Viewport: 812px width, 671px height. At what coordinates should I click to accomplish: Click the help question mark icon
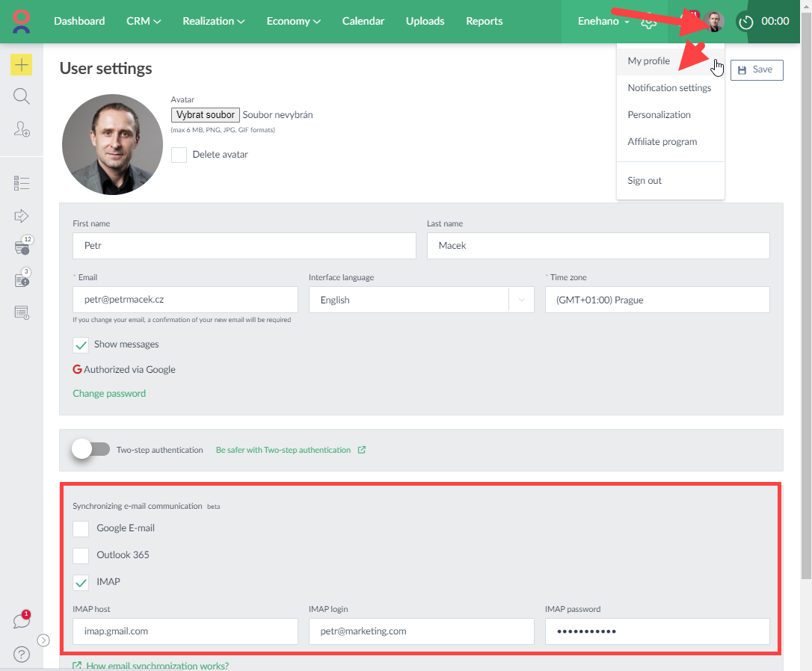pyautogui.click(x=21, y=653)
